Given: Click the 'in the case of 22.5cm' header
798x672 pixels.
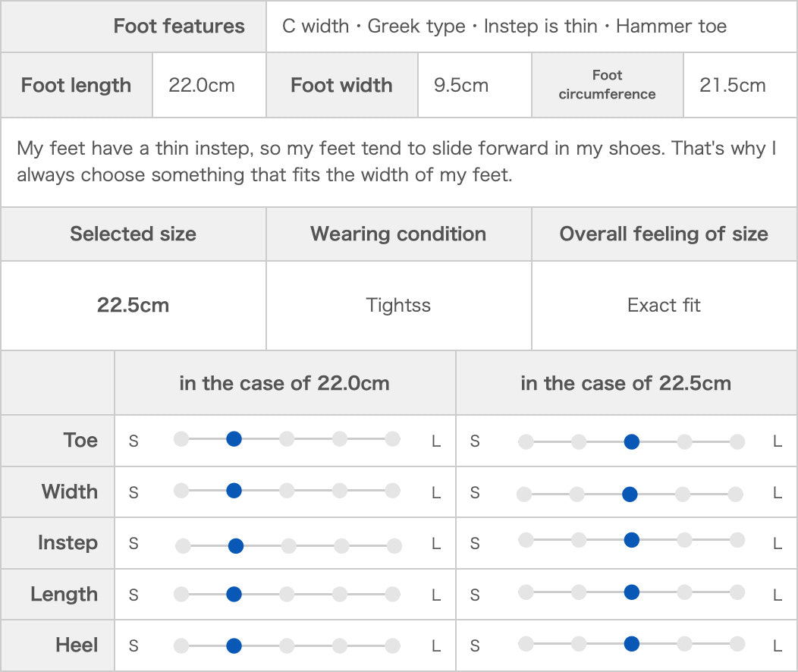Looking at the screenshot, I should pyautogui.click(x=626, y=382).
